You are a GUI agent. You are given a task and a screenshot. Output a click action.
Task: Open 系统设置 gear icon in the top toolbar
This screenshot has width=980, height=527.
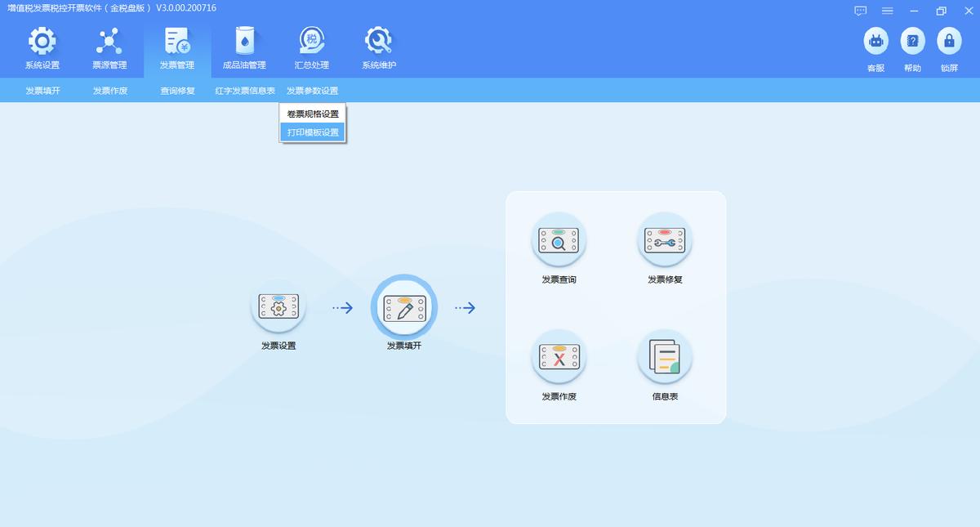pos(42,41)
